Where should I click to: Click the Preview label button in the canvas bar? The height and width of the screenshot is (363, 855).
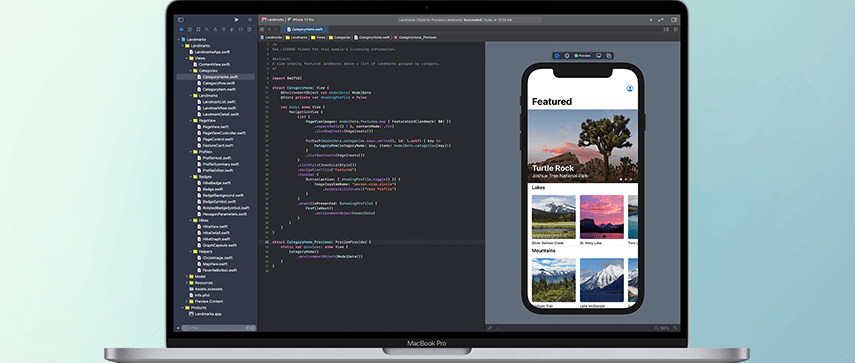[583, 56]
